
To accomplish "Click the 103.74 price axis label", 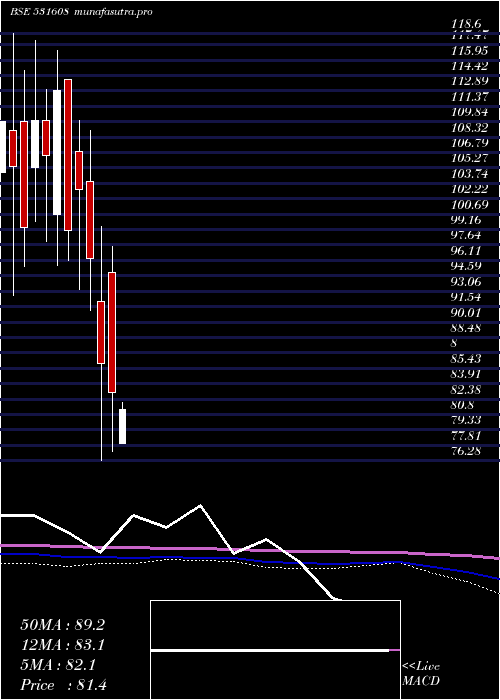I will pyautogui.click(x=470, y=174).
